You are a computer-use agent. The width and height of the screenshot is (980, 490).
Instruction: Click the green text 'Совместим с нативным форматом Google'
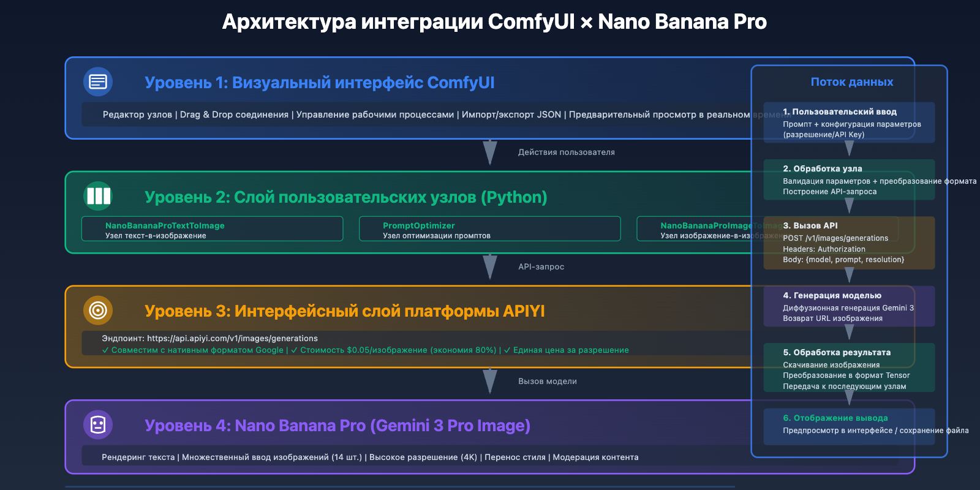tap(197, 350)
